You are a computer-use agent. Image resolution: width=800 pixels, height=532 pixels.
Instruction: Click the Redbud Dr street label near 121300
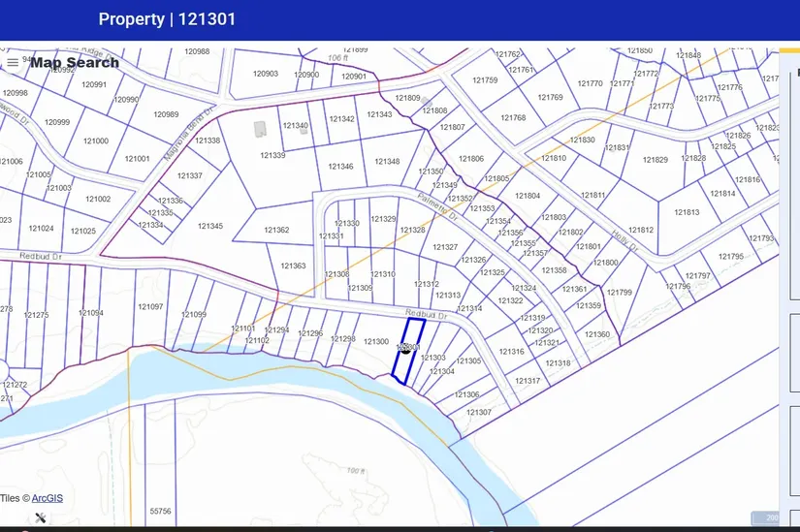tap(427, 315)
